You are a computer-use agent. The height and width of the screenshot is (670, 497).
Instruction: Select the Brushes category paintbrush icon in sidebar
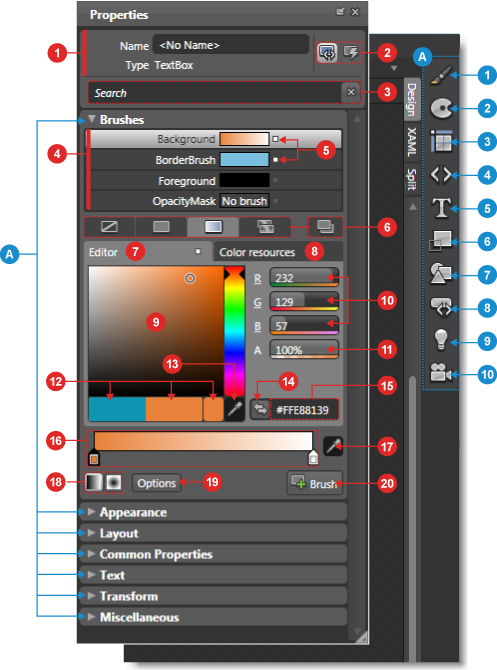(441, 75)
